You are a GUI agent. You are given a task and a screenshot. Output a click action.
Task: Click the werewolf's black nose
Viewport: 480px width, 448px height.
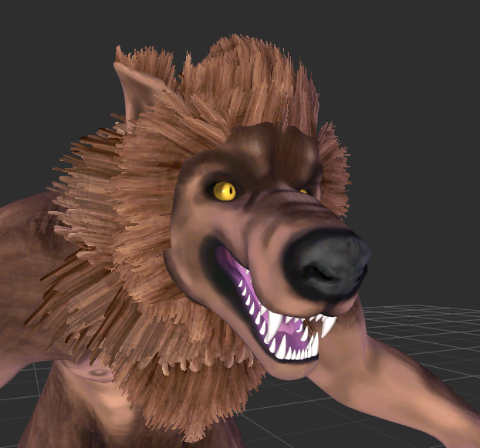pos(328,264)
